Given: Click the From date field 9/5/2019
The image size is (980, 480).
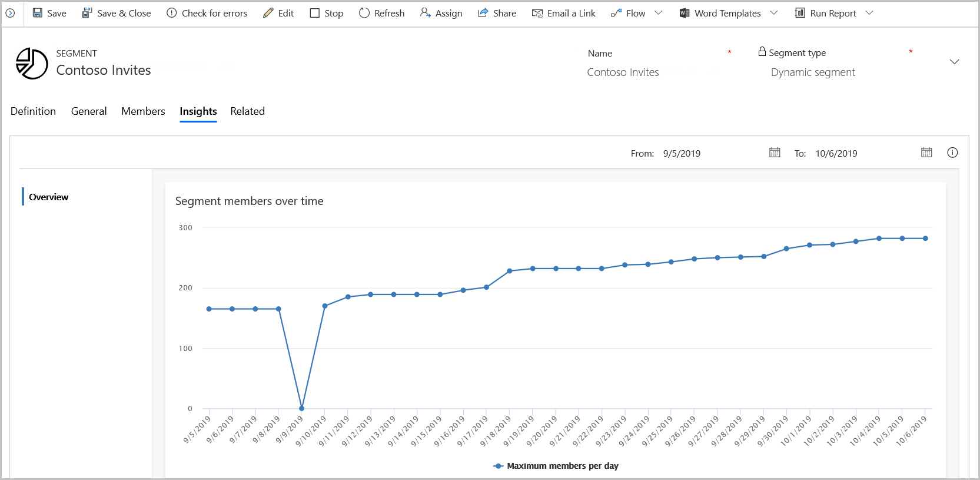Looking at the screenshot, I should click(x=682, y=153).
